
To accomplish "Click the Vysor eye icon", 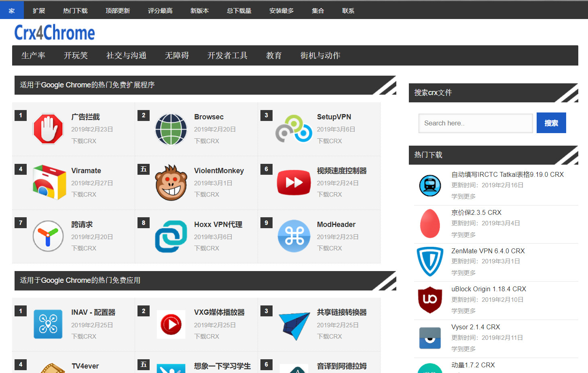I will coord(430,338).
